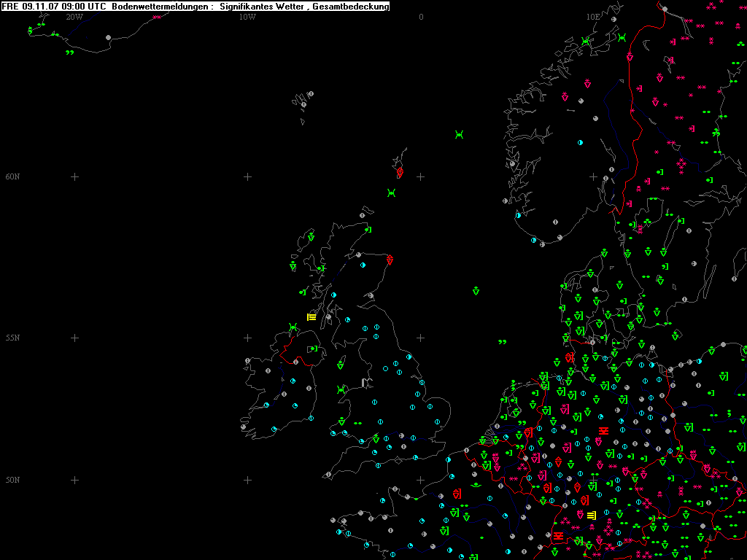Click the green shower triangle in the North Sea
This screenshot has width=747, height=560.
[x=476, y=291]
